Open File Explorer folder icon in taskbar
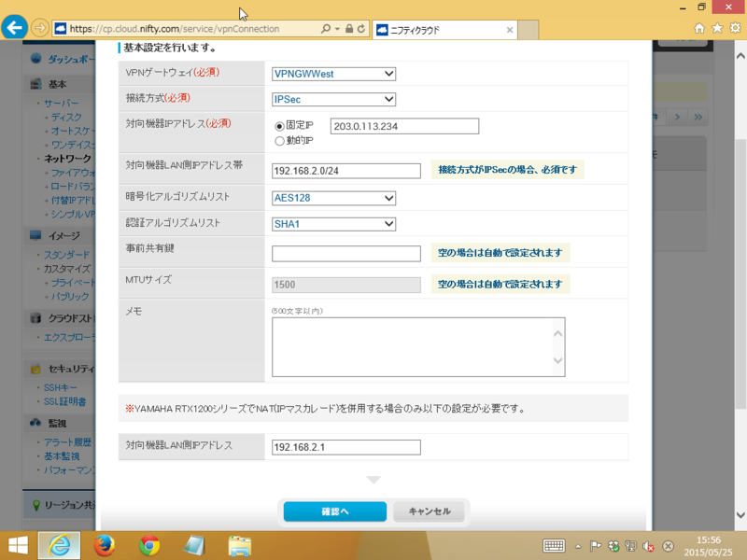 (240, 545)
